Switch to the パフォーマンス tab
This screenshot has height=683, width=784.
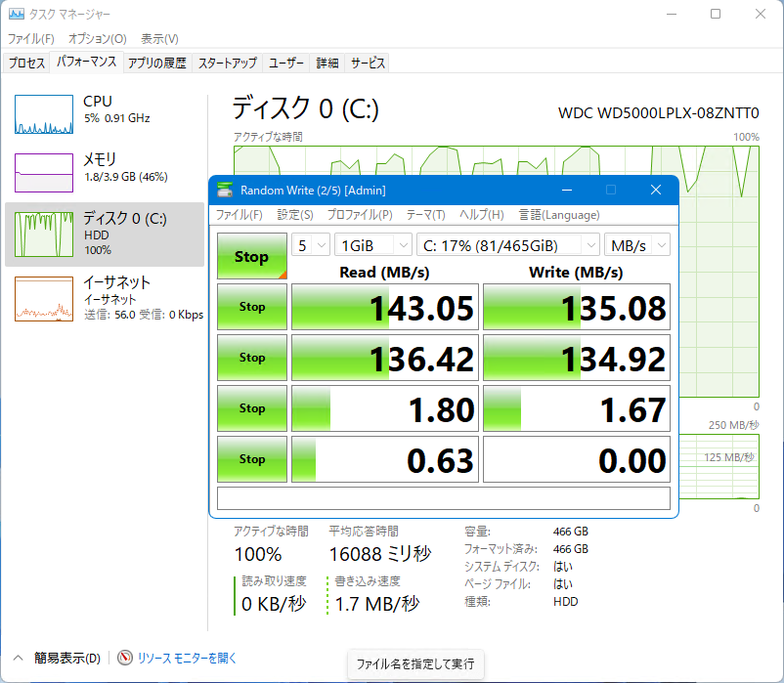86,62
